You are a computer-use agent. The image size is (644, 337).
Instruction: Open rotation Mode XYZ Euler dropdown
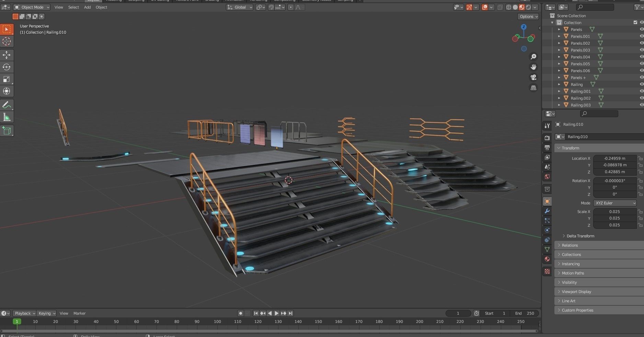point(615,203)
